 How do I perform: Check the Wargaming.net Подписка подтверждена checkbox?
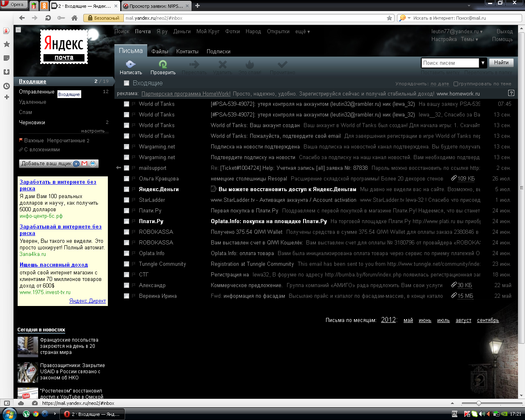(127, 147)
